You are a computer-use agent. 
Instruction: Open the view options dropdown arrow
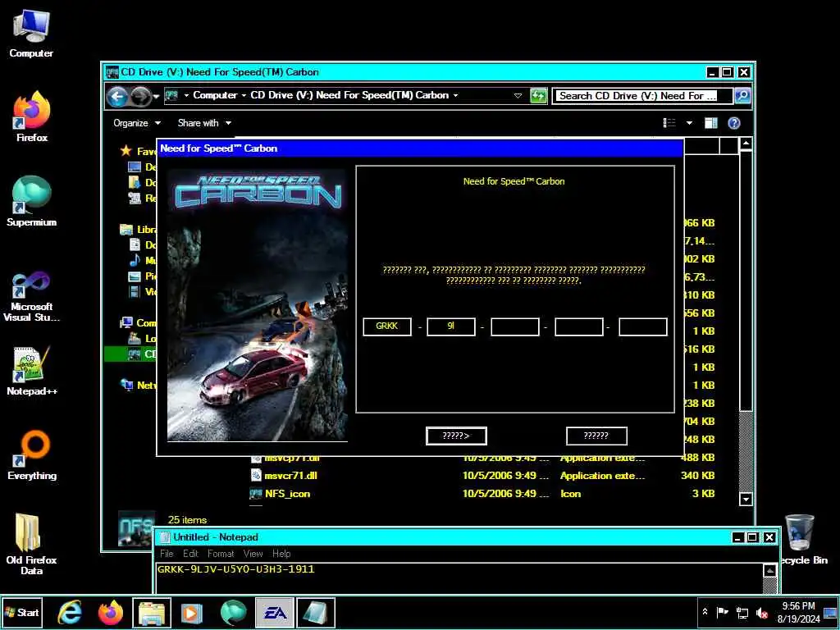tap(689, 123)
